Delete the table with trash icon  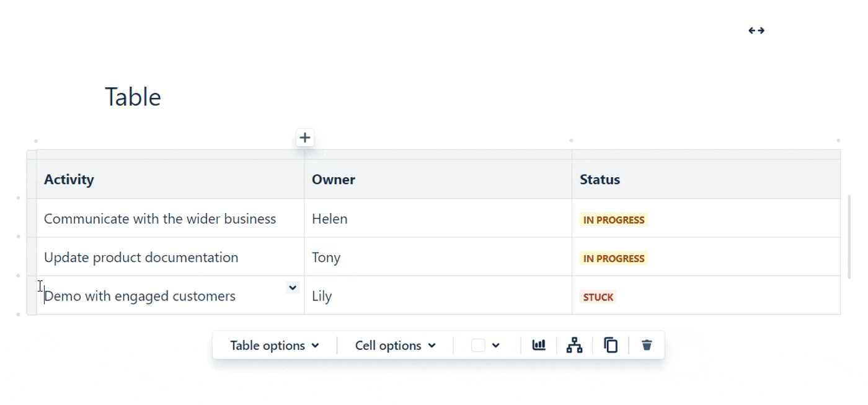tap(647, 345)
